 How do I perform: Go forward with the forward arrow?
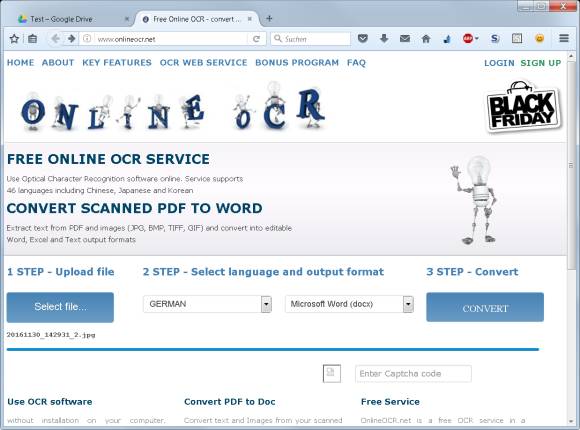(71, 38)
